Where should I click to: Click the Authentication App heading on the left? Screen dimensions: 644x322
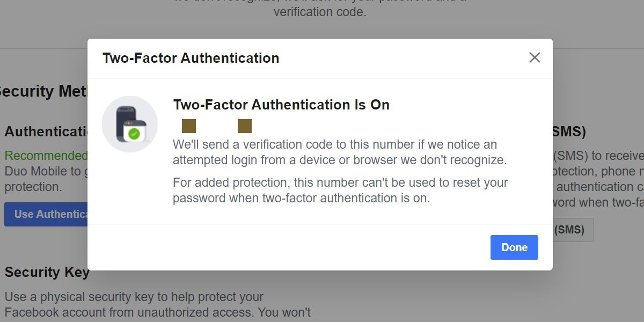(46, 131)
